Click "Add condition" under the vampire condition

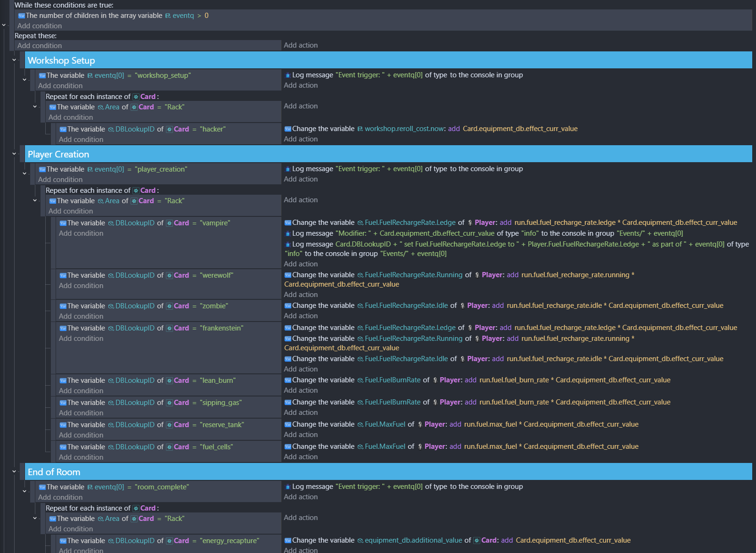pyautogui.click(x=81, y=233)
